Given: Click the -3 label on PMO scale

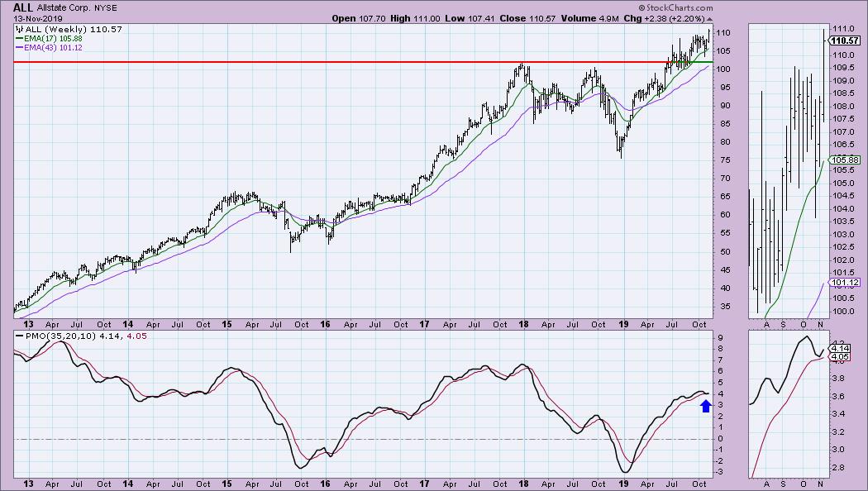Looking at the screenshot, I should tap(722, 472).
